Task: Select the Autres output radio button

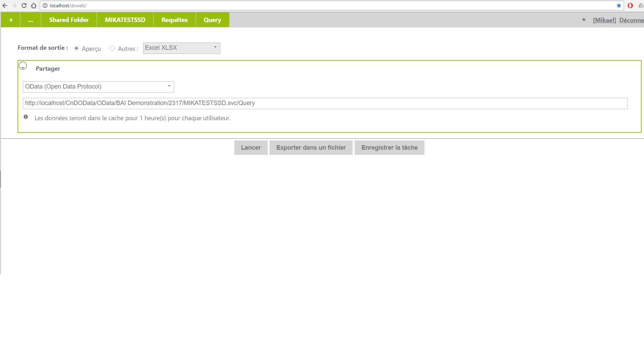Action: 112,48
